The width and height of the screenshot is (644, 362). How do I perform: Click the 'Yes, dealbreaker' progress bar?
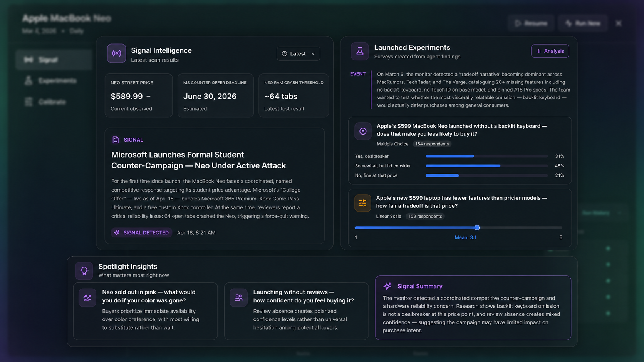point(487,156)
